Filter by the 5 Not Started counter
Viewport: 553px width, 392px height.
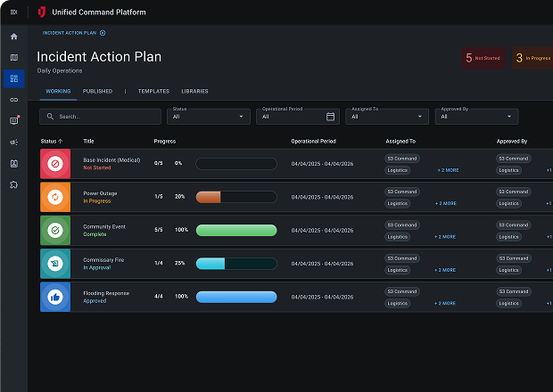483,58
